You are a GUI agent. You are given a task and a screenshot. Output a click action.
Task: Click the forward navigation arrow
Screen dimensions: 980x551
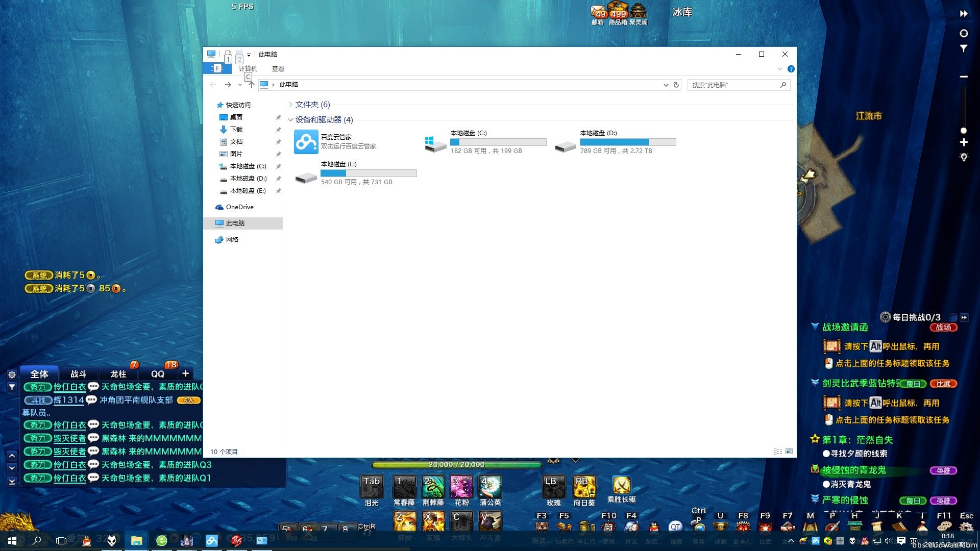(x=228, y=85)
